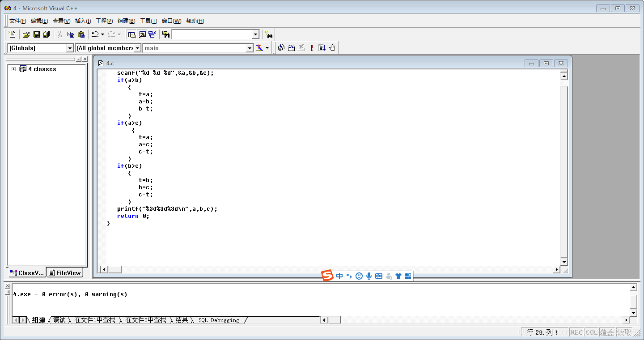Expand the '4 classes' tree node
644x340 pixels.
click(13, 69)
